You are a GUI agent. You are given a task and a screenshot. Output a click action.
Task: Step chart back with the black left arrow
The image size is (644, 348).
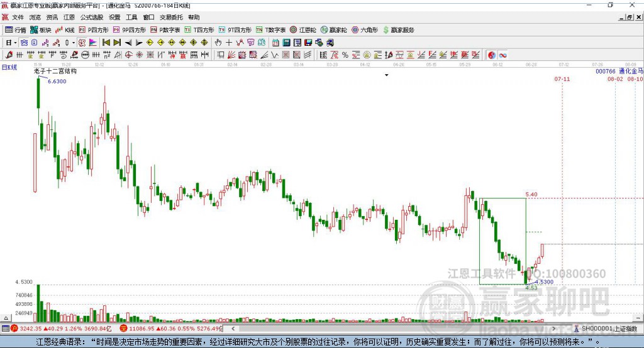[x=128, y=43]
